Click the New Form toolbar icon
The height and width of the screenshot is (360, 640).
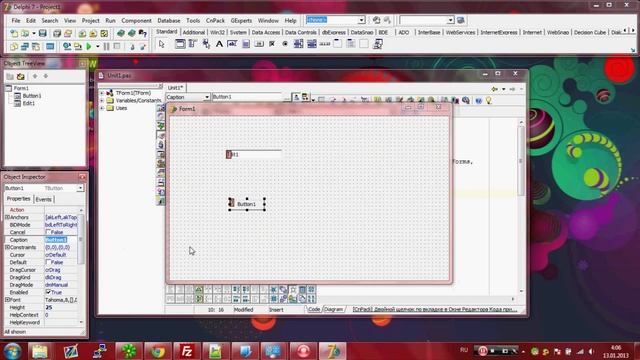click(50, 47)
